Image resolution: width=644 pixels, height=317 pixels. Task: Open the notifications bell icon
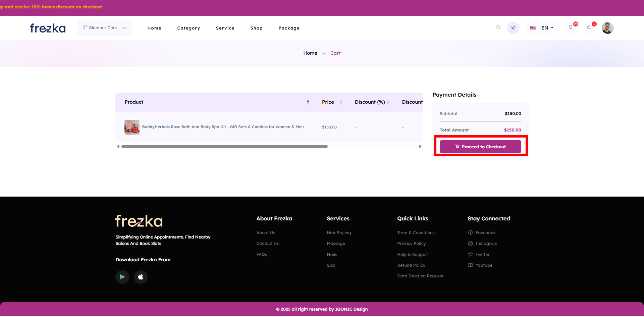tap(571, 28)
